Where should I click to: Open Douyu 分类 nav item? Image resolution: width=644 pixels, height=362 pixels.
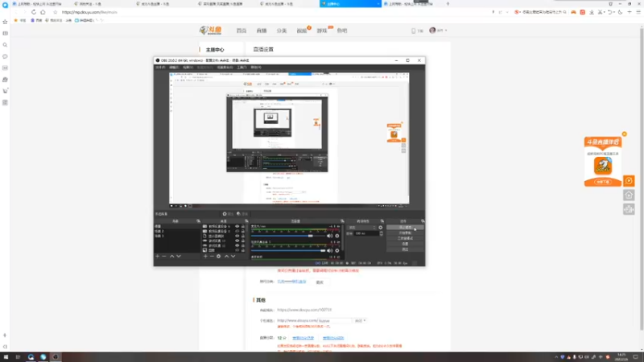pyautogui.click(x=281, y=31)
